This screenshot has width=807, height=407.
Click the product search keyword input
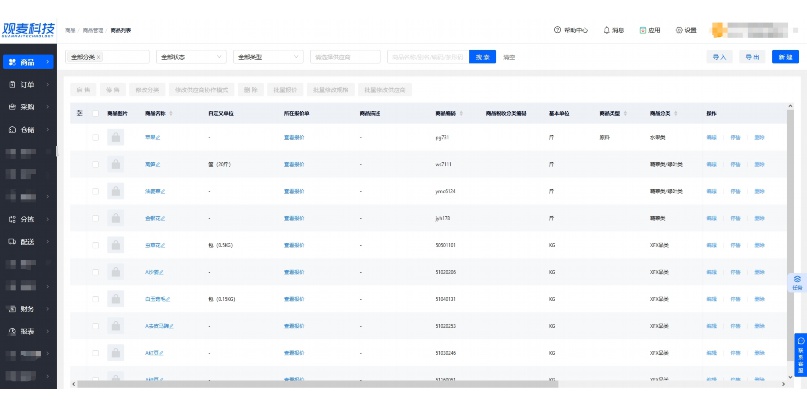428,57
